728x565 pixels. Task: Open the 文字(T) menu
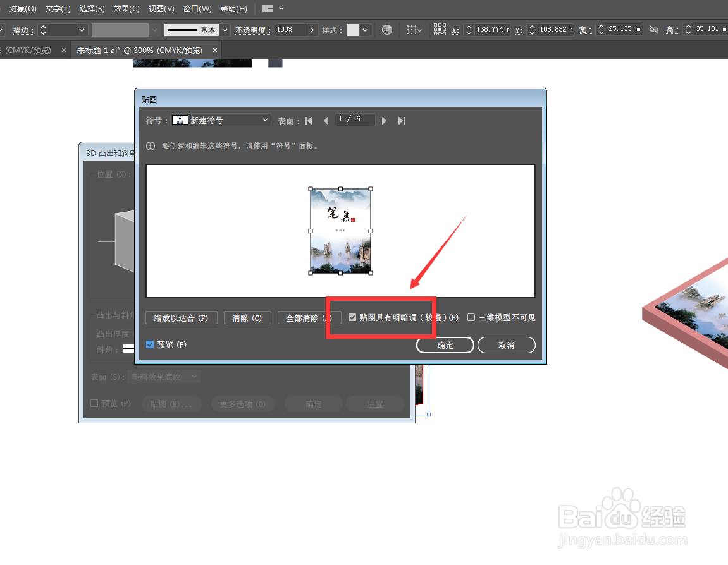(58, 9)
